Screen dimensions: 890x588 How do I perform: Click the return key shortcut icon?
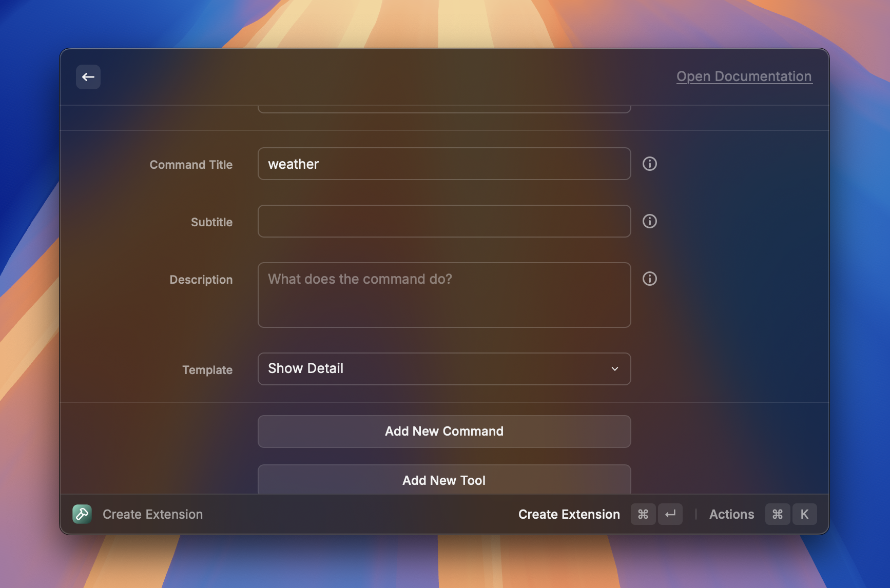pyautogui.click(x=670, y=514)
